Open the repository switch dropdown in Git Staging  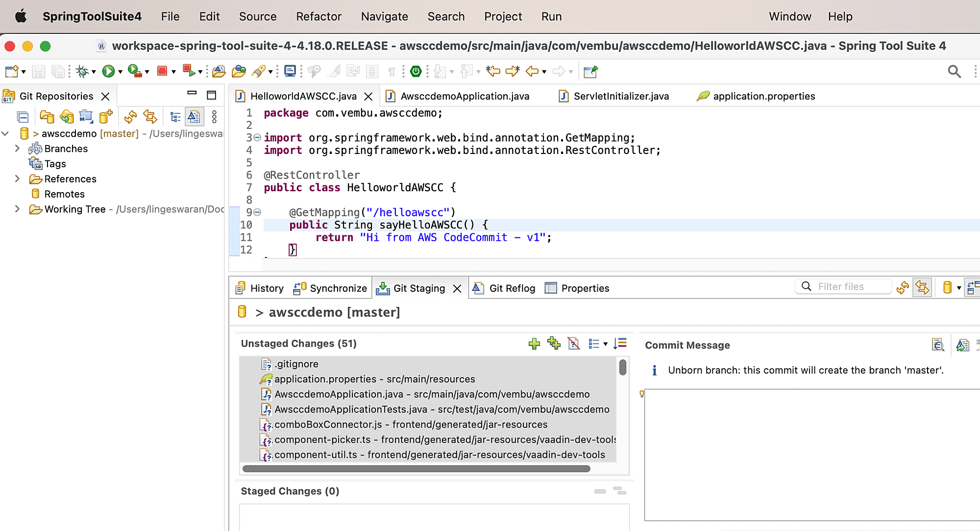[x=959, y=288]
